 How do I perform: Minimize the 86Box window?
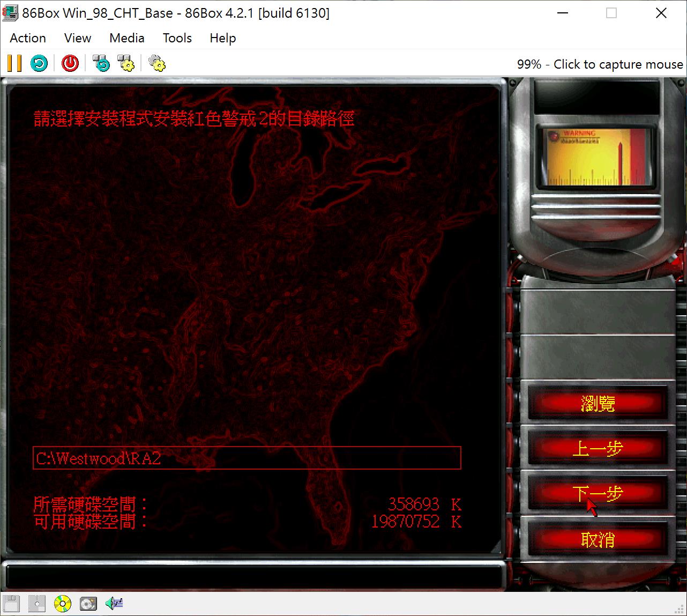pyautogui.click(x=563, y=13)
